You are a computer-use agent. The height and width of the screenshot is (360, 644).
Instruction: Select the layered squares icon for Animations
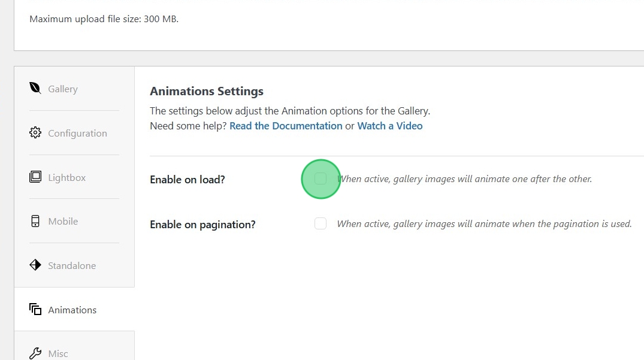pyautogui.click(x=35, y=309)
